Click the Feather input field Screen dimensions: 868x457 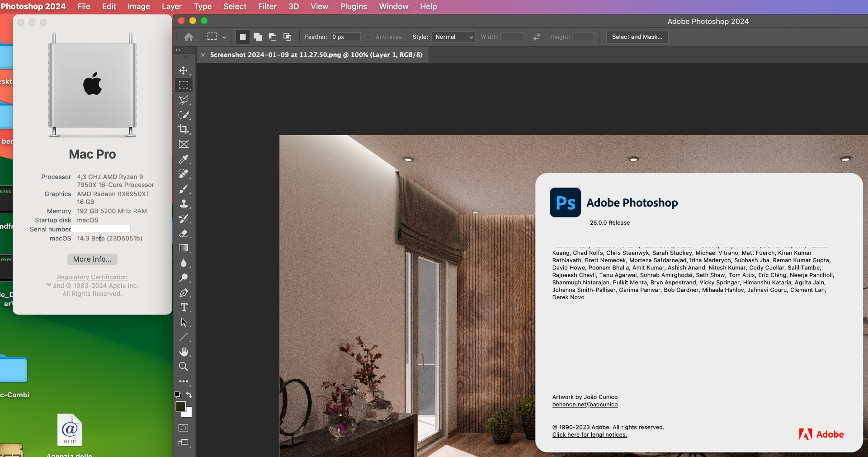346,37
